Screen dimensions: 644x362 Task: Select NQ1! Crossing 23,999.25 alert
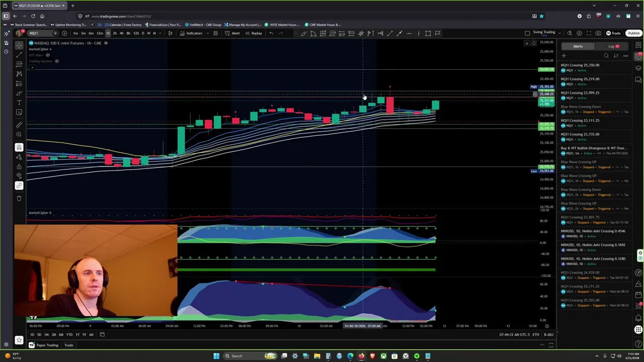pos(595,95)
